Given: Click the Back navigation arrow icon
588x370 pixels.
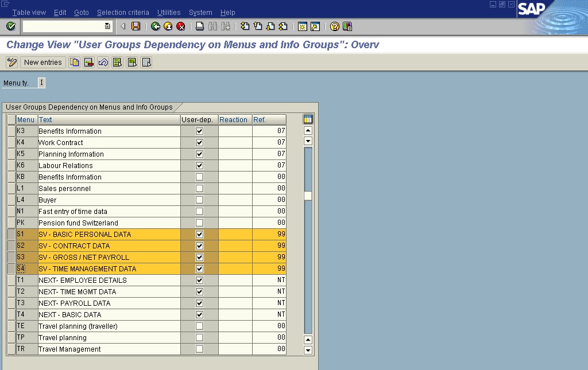Looking at the screenshot, I should click(155, 26).
